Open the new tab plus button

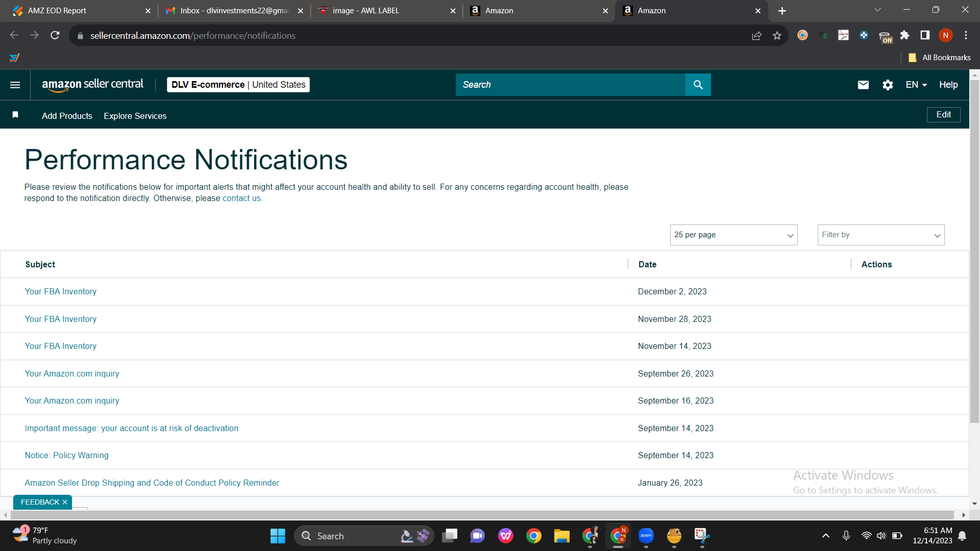[x=782, y=11]
